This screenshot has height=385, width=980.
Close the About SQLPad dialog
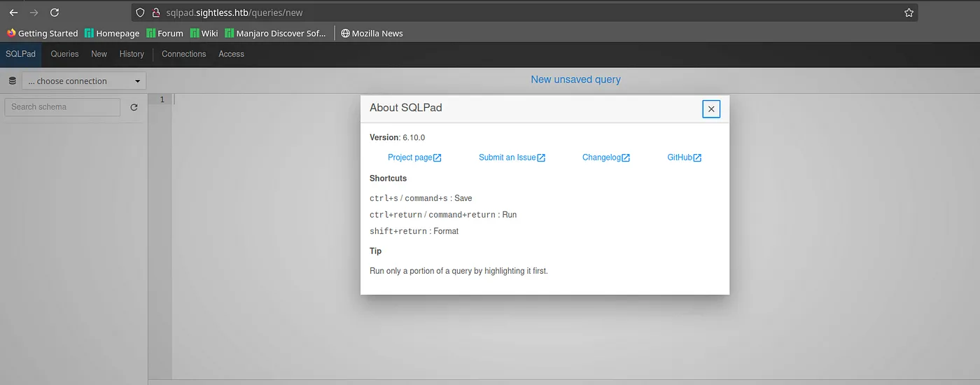711,108
